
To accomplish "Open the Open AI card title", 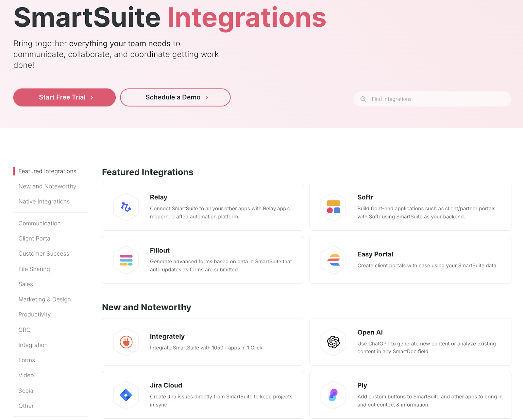I will coord(370,332).
